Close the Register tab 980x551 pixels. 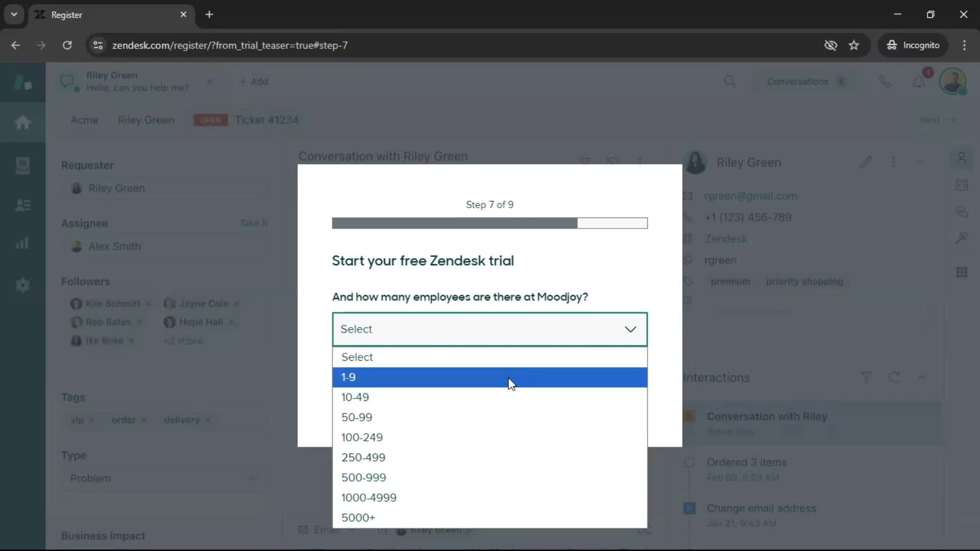click(x=183, y=14)
